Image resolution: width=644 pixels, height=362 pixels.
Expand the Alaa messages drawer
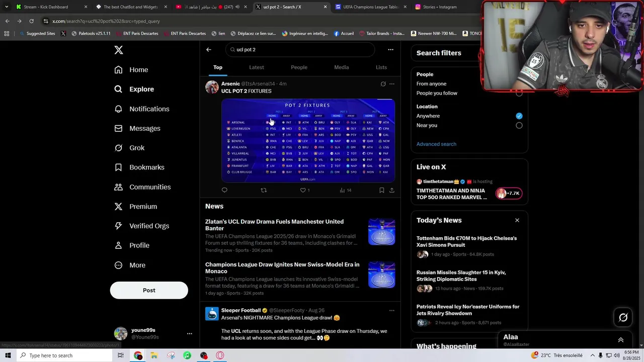(621, 340)
